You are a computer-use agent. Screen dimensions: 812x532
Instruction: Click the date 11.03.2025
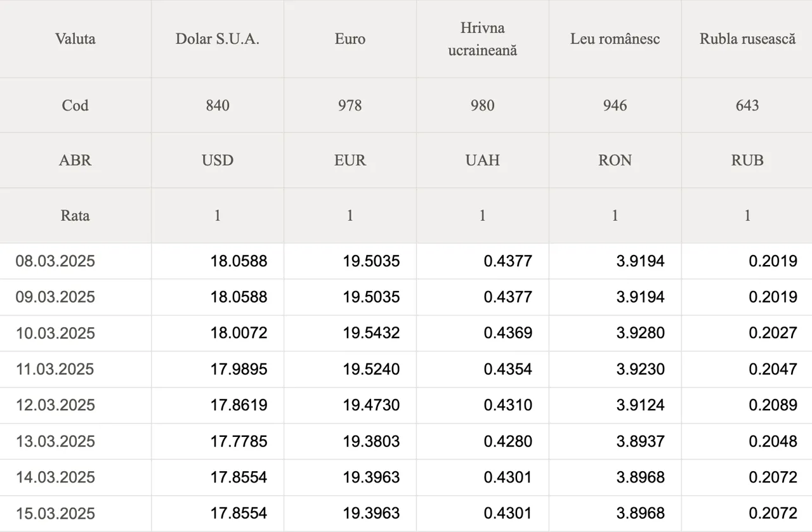pyautogui.click(x=55, y=370)
